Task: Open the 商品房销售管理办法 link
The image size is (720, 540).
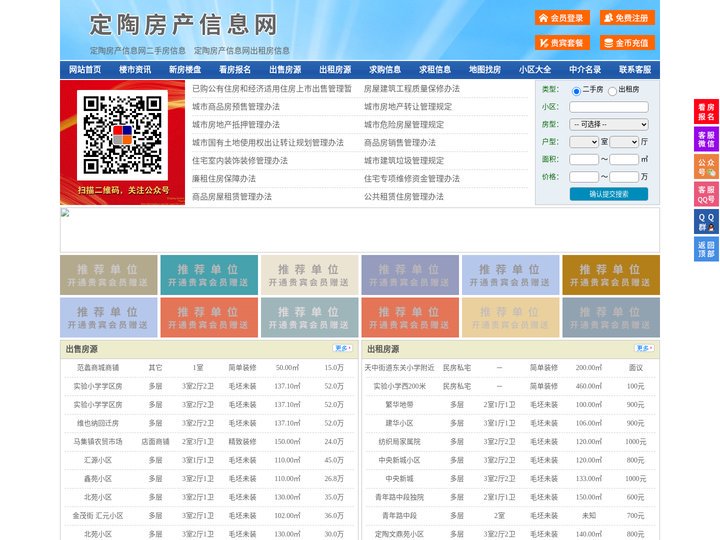Action: click(x=400, y=142)
